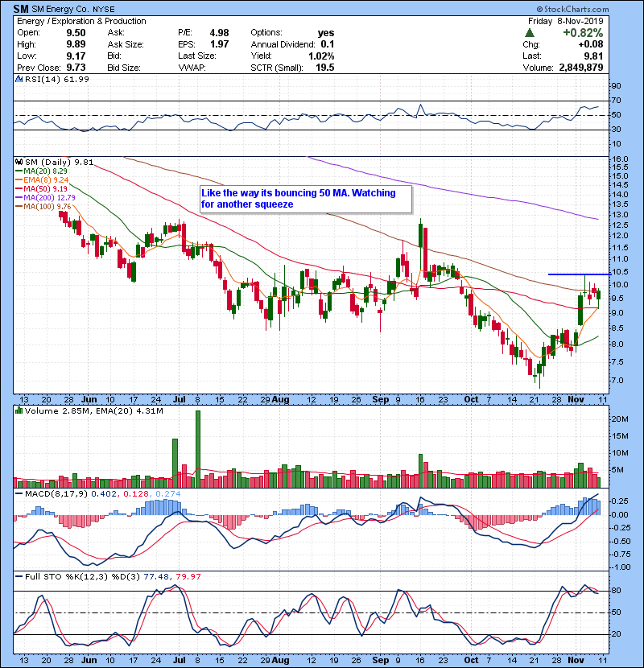Viewport: 644px width, 668px height.
Task: Click the Full STO indicator icon
Action: (19, 576)
